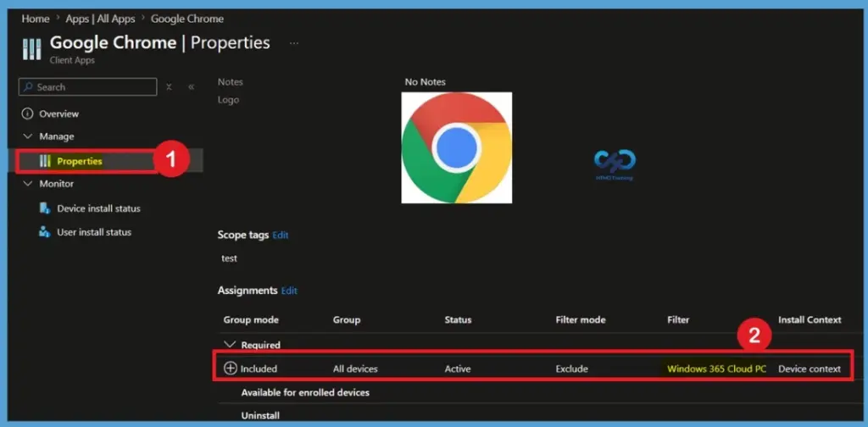This screenshot has width=868, height=427.
Task: Edit the Assignments
Action: coord(290,291)
